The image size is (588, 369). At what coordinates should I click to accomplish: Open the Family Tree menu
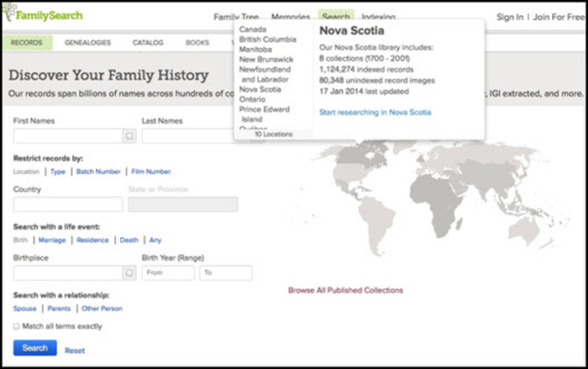point(236,17)
